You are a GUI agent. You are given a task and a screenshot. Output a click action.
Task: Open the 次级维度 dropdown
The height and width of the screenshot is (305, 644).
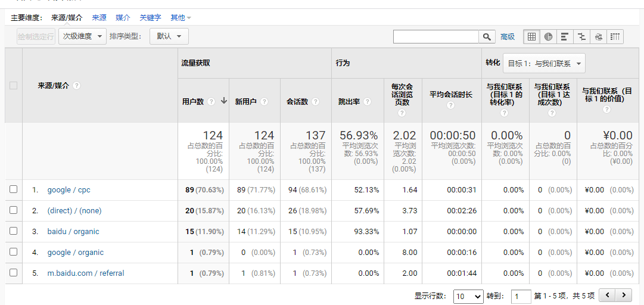(x=83, y=36)
